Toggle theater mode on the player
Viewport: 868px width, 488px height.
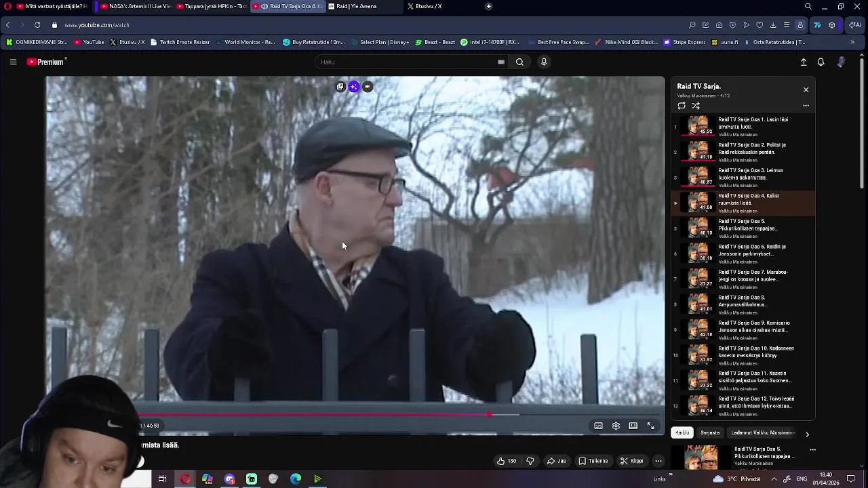tap(633, 426)
